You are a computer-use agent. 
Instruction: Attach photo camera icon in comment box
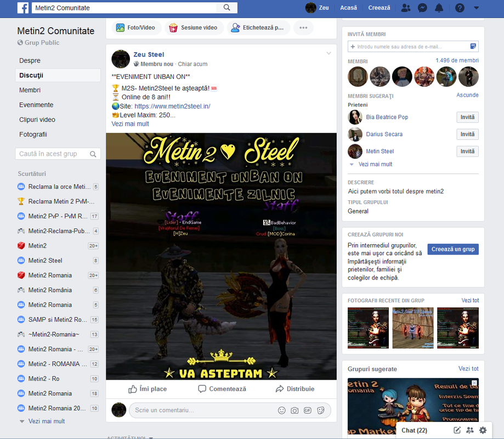(295, 410)
